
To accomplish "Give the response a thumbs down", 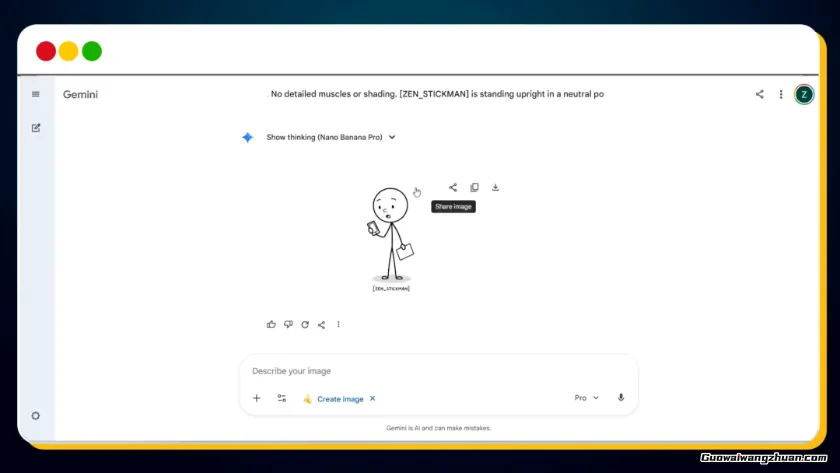I will (x=288, y=324).
